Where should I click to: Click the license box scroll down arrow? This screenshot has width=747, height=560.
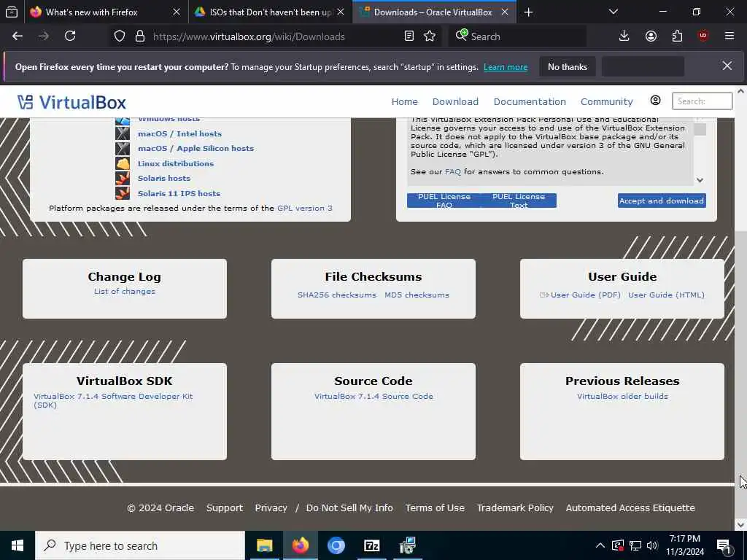[700, 180]
